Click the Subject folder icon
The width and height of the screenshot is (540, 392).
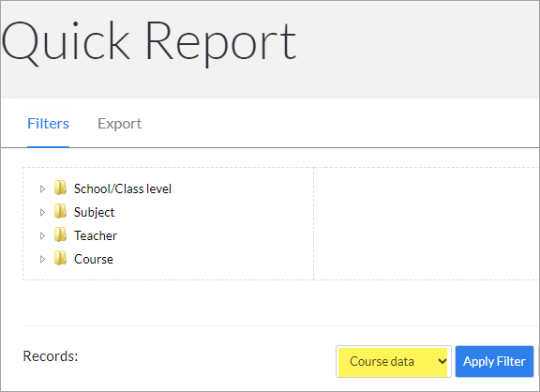(60, 211)
